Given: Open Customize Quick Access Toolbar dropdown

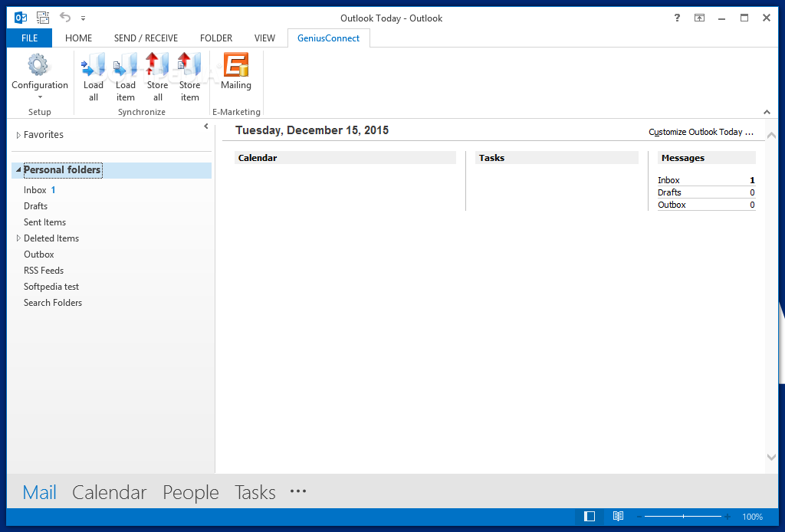Looking at the screenshot, I should 83,18.
